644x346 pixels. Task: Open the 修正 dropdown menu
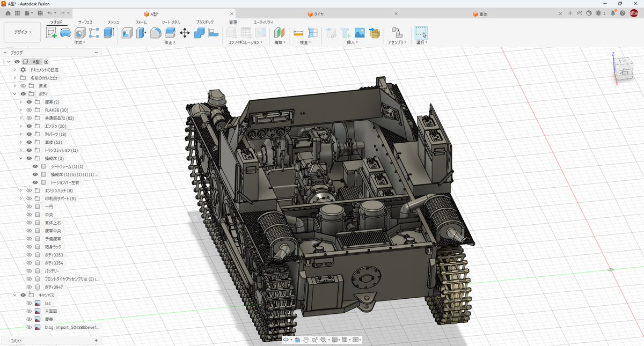coord(170,42)
